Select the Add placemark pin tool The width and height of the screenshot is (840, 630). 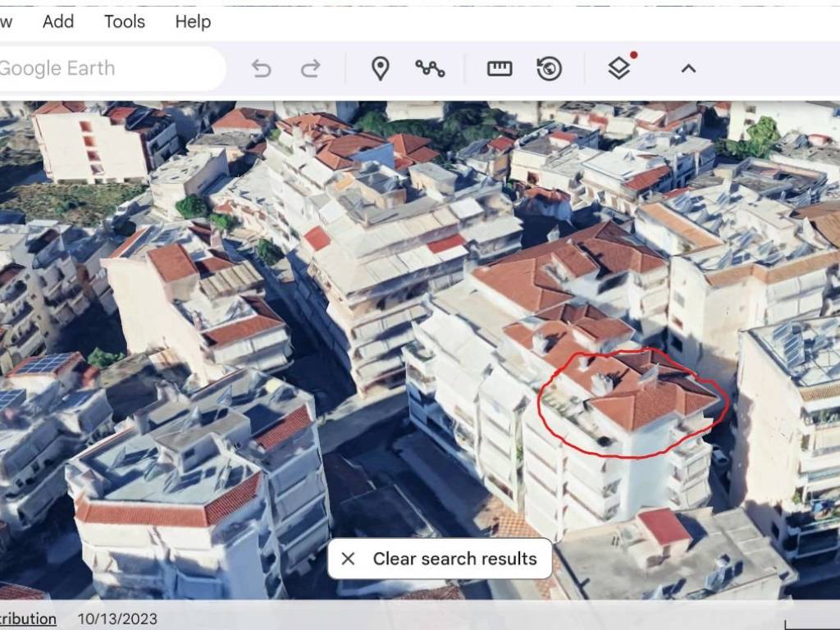pos(380,69)
